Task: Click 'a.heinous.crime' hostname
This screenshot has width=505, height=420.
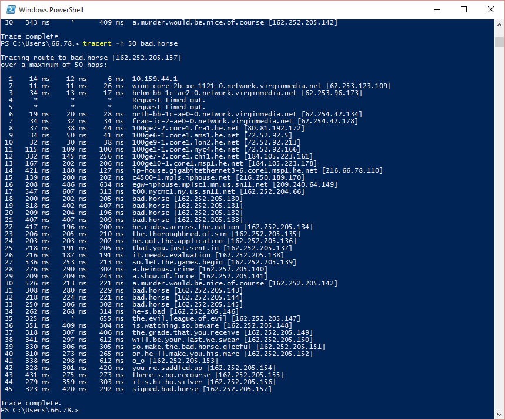Action: click(163, 270)
